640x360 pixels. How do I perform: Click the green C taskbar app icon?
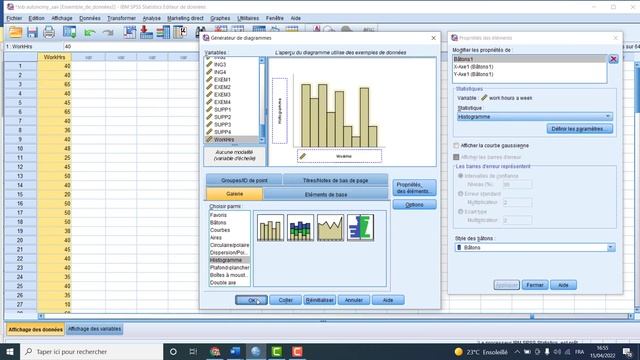point(276,351)
